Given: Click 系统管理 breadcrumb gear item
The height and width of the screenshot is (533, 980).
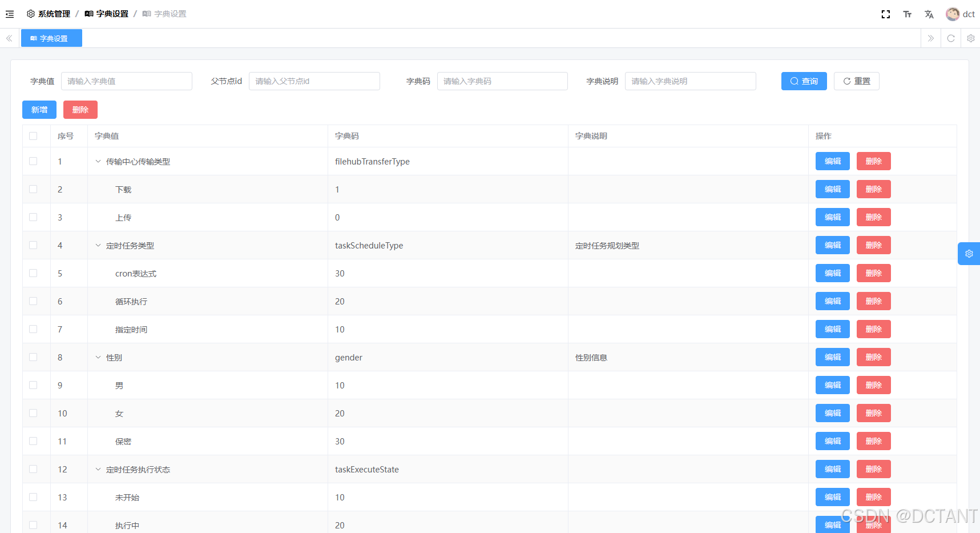Looking at the screenshot, I should 49,14.
